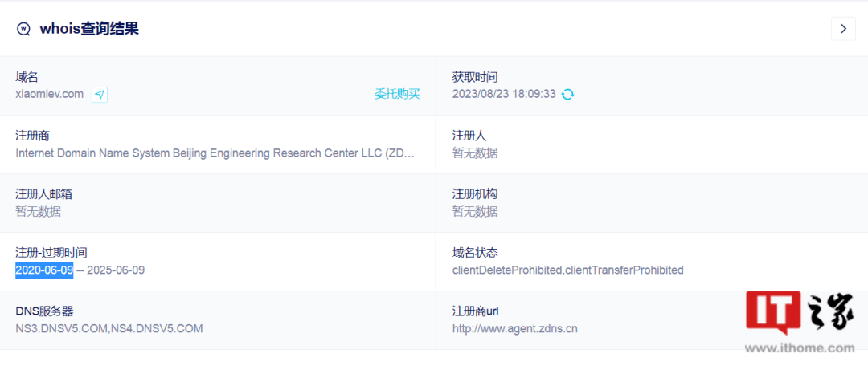Expand whois results with chevron button
Image resolution: width=868 pixels, height=366 pixels.
(x=843, y=28)
